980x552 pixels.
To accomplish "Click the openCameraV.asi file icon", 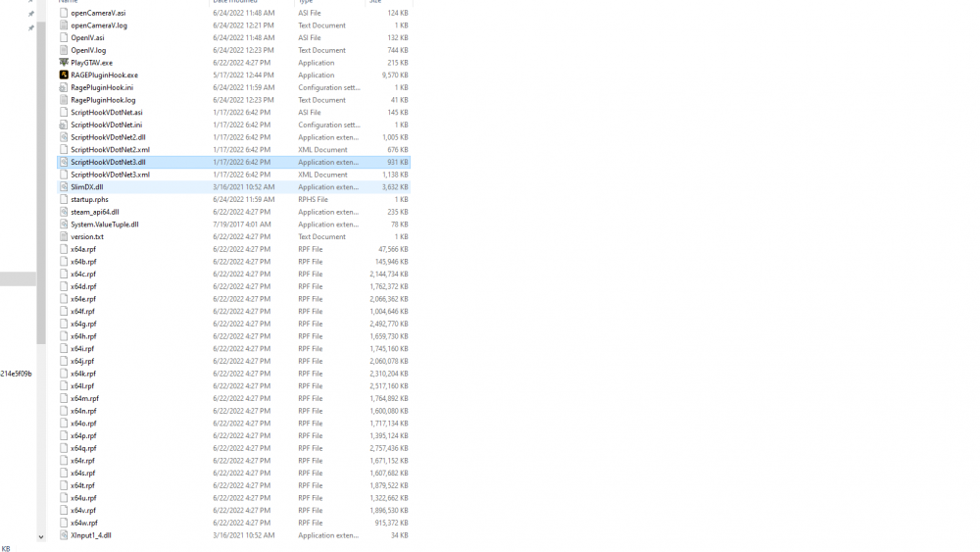I will click(x=63, y=13).
